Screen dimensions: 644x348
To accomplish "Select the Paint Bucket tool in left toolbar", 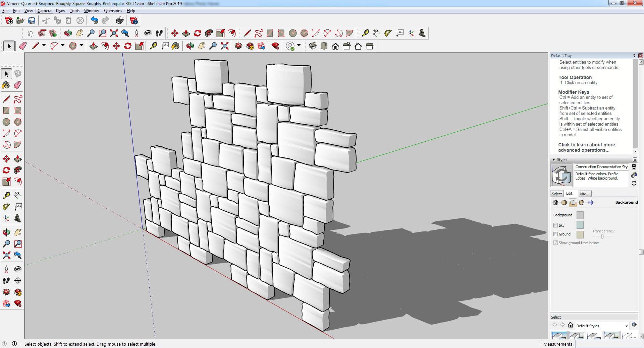I will pyautogui.click(x=6, y=85).
